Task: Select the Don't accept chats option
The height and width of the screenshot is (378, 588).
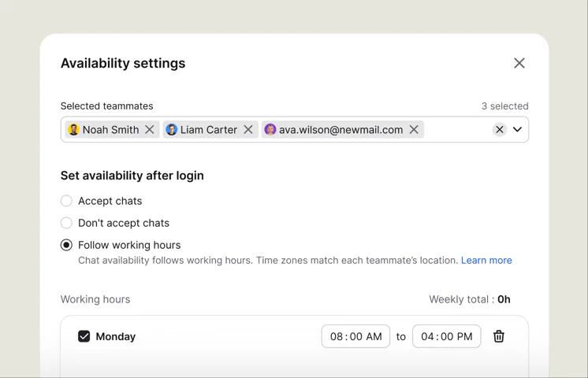Action: (66, 223)
